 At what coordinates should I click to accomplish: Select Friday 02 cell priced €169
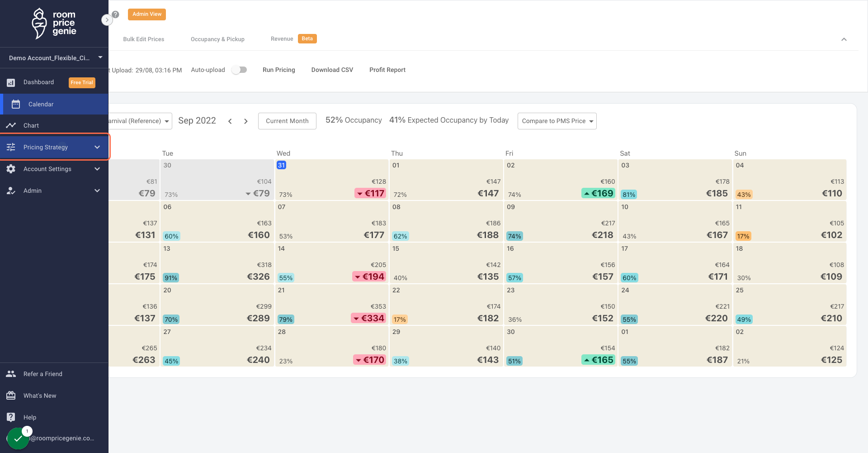560,180
